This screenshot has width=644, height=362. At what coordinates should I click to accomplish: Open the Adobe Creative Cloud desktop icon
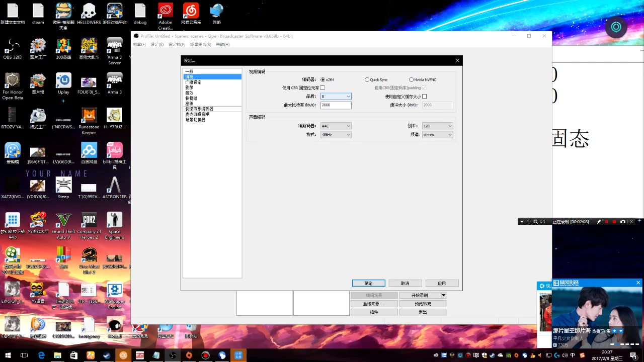(166, 16)
